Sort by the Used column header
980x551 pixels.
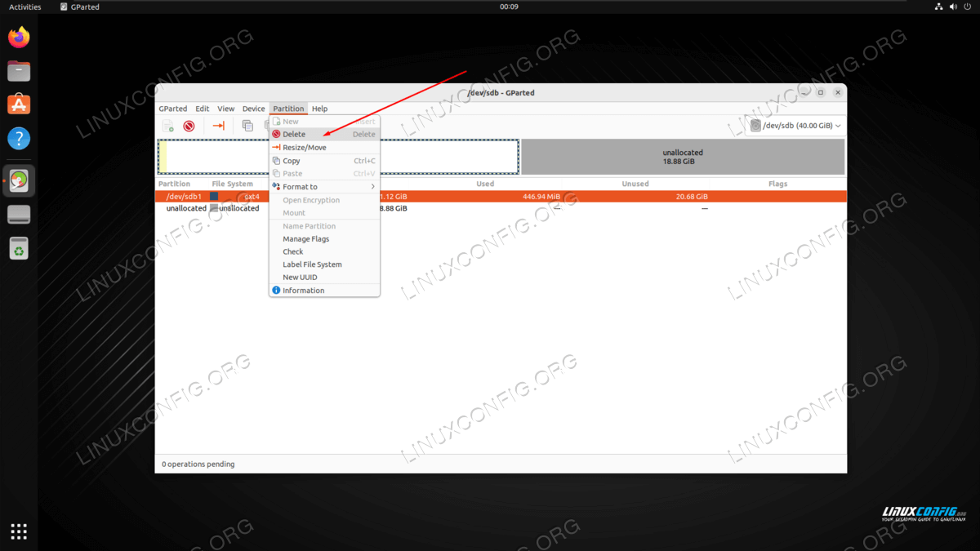[x=485, y=184]
